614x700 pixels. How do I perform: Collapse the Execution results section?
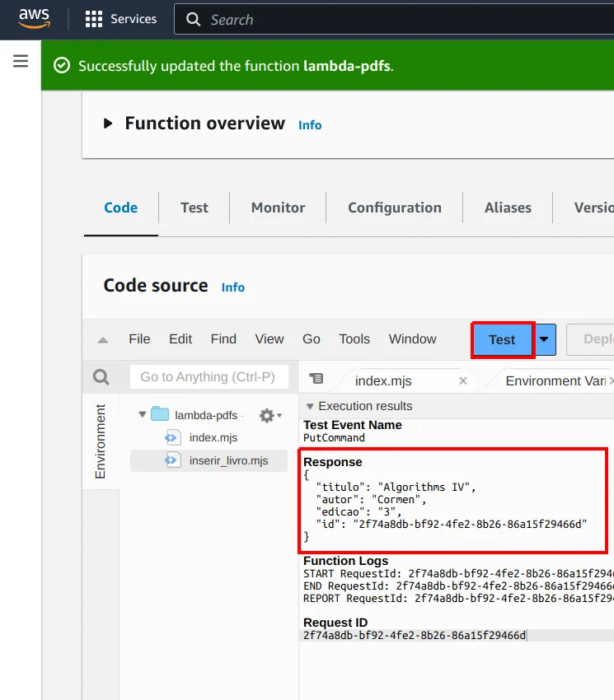310,406
